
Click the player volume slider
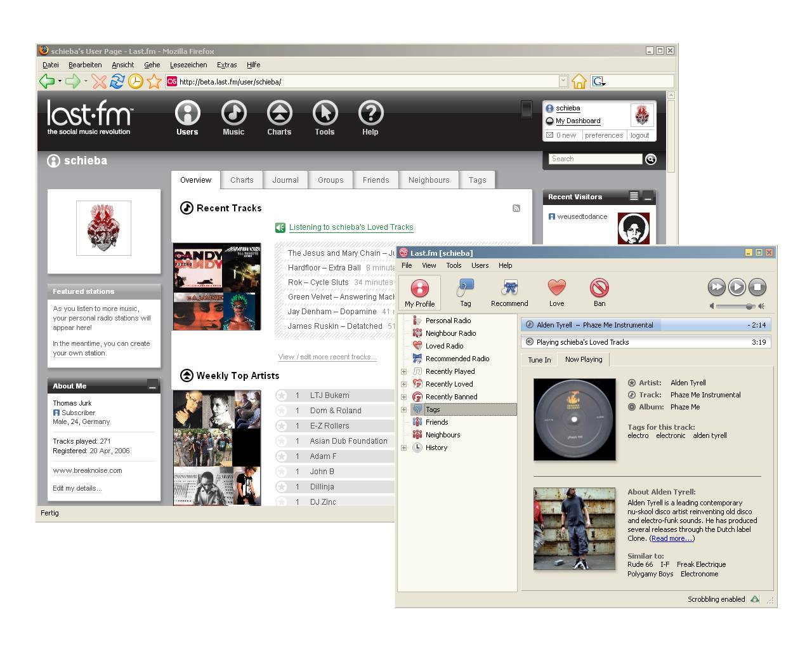[736, 306]
